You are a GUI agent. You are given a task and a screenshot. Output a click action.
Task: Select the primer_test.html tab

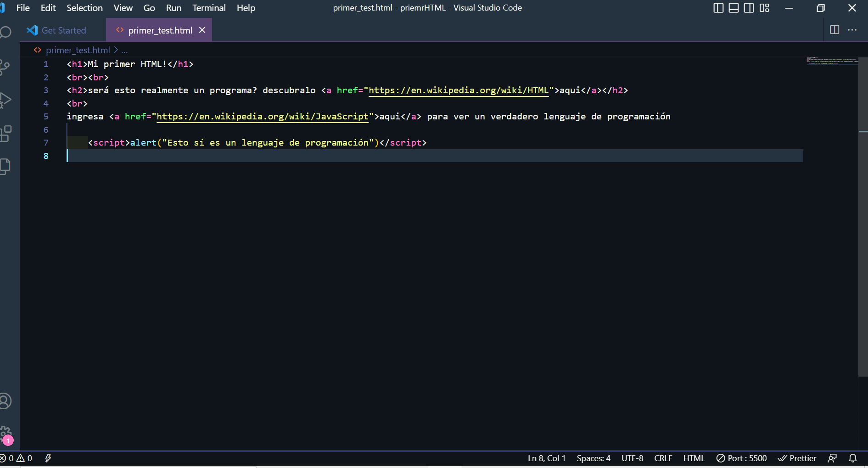pyautogui.click(x=159, y=30)
